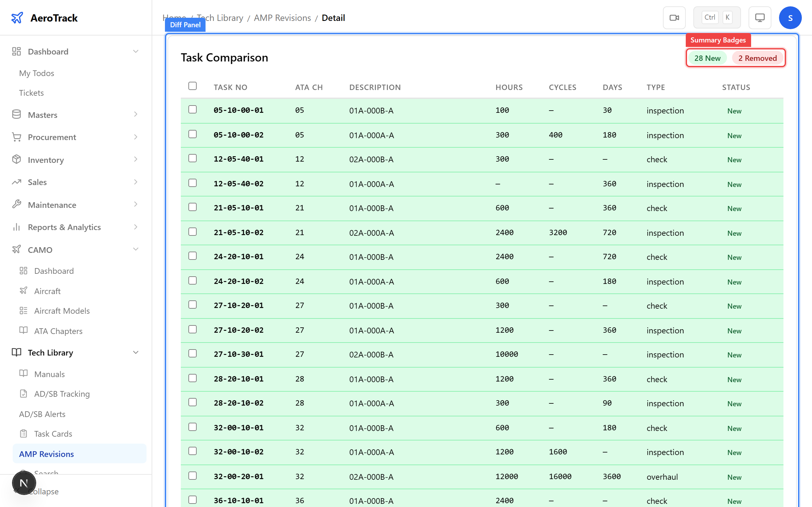
Task: Click the monitor display icon in header
Action: [x=760, y=18]
